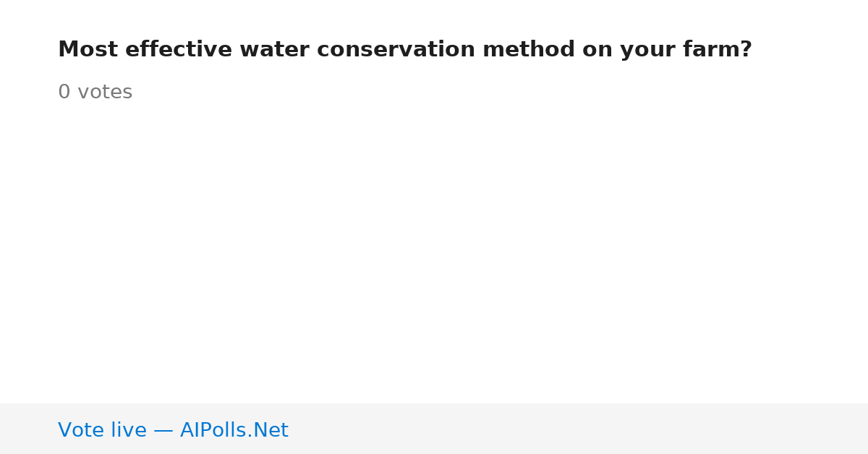
Task: Click the empty poll results area
Action: coord(434,253)
